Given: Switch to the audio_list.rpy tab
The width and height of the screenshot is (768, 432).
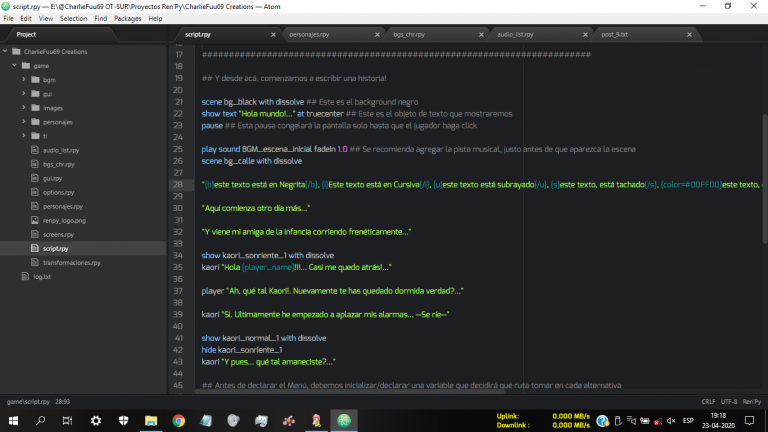Looking at the screenshot, I should point(515,34).
